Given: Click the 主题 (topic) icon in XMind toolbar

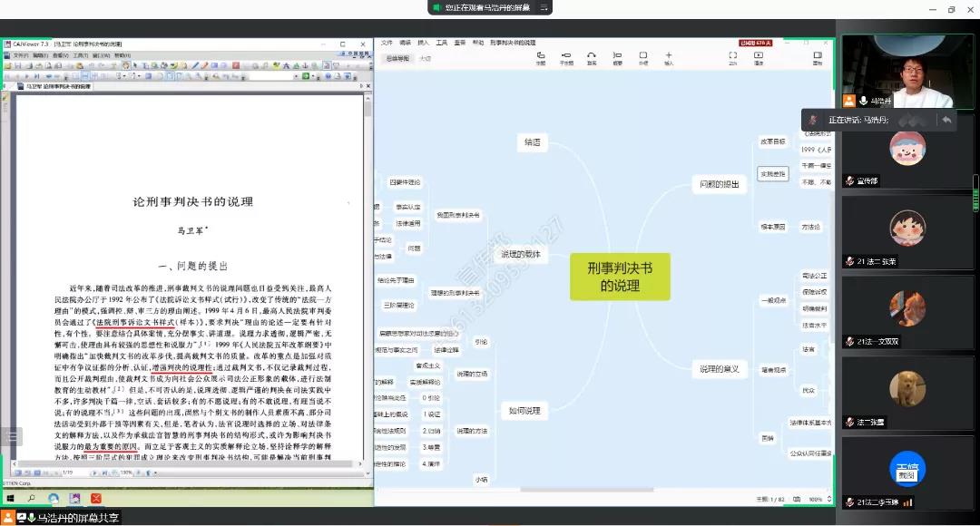Looking at the screenshot, I should [541, 57].
